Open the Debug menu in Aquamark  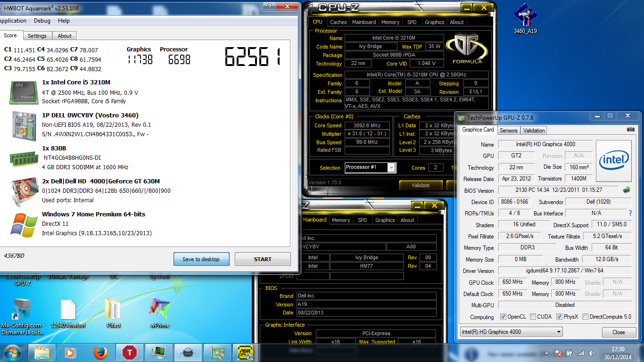click(42, 21)
